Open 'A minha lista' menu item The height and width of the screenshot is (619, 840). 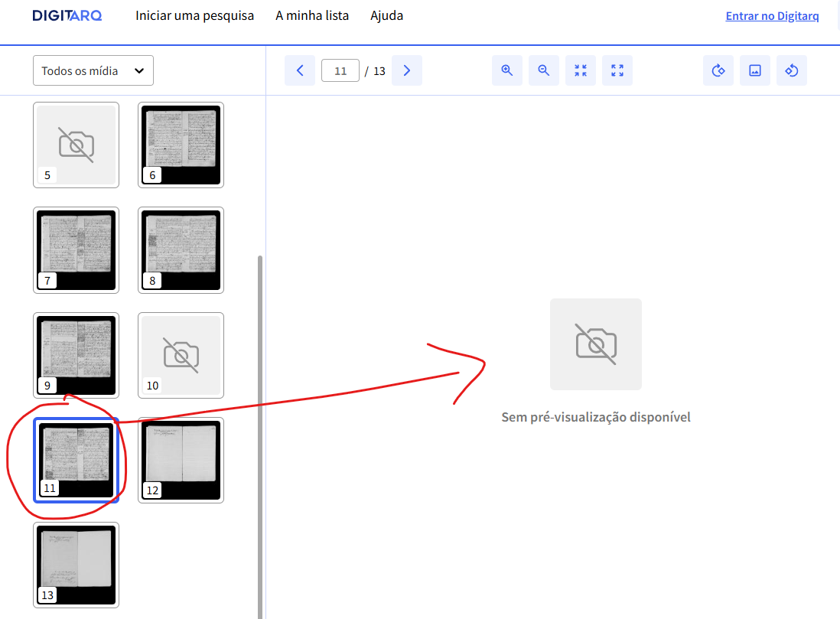(x=312, y=15)
